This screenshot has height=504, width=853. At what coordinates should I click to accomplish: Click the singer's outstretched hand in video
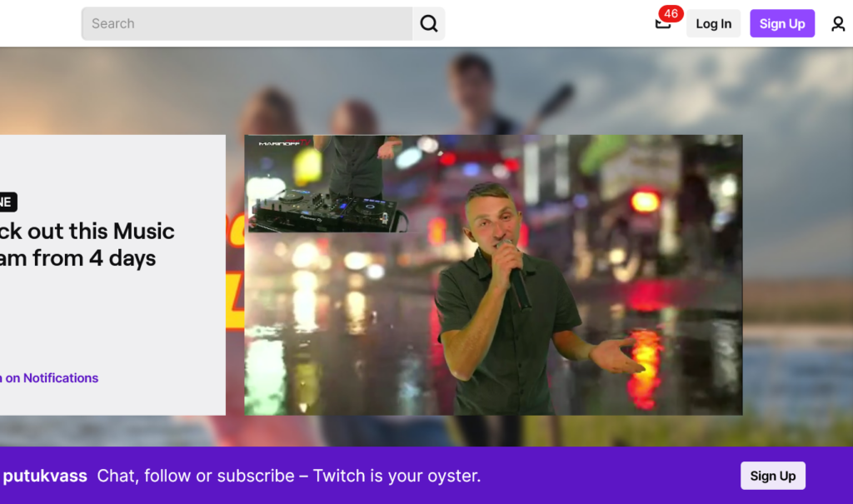pos(615,354)
